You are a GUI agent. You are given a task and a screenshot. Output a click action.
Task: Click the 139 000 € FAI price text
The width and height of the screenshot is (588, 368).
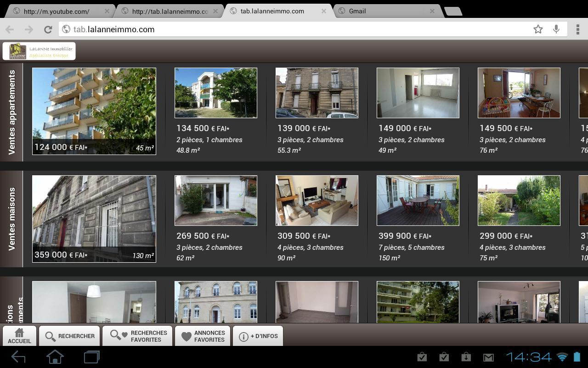pyautogui.click(x=304, y=128)
